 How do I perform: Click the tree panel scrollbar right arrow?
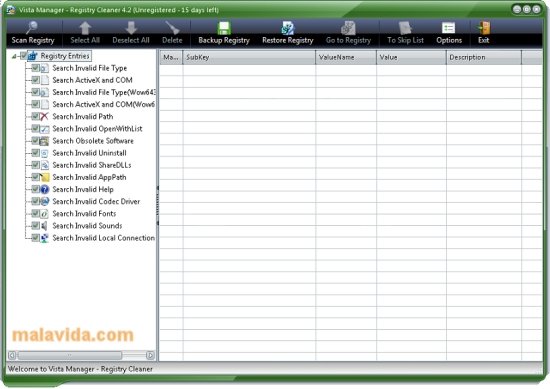pyautogui.click(x=150, y=355)
